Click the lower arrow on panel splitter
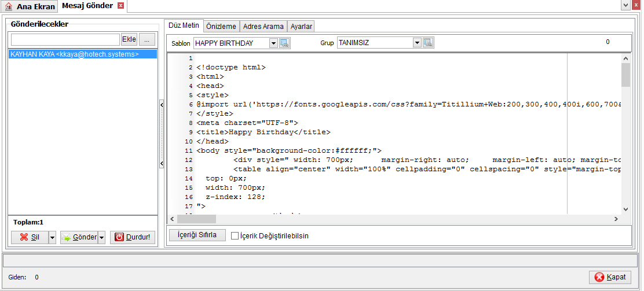 162,164
